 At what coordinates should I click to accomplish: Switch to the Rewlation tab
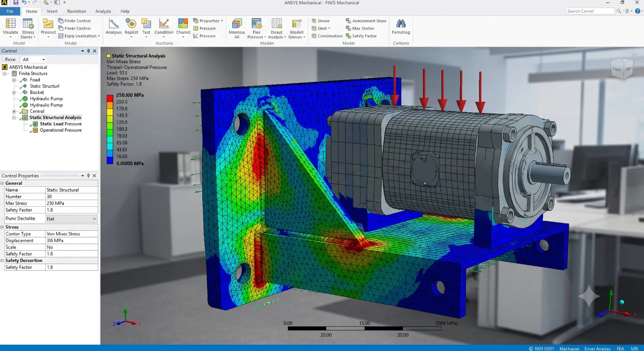click(x=76, y=11)
